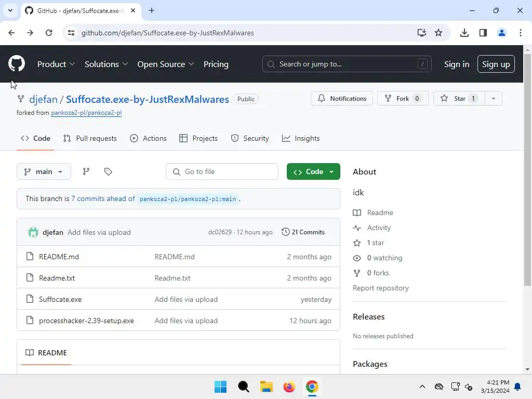
Task: Switch to the Pull requests tab
Action: tap(90, 138)
